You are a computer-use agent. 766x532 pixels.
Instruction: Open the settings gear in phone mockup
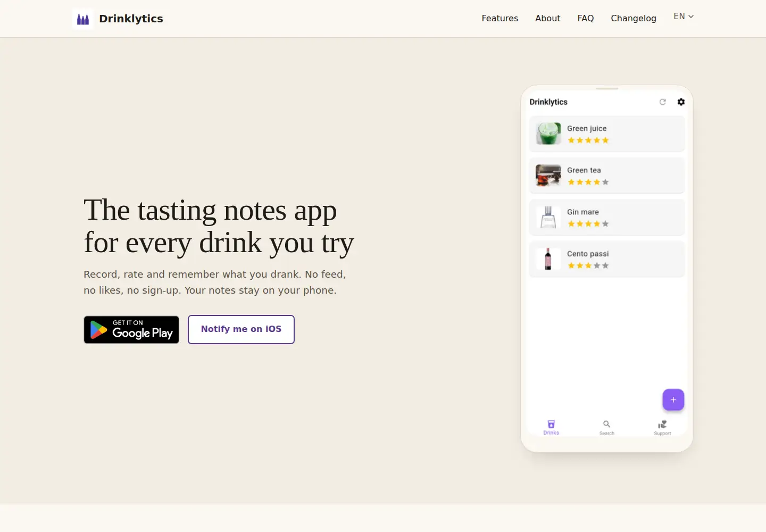point(681,102)
